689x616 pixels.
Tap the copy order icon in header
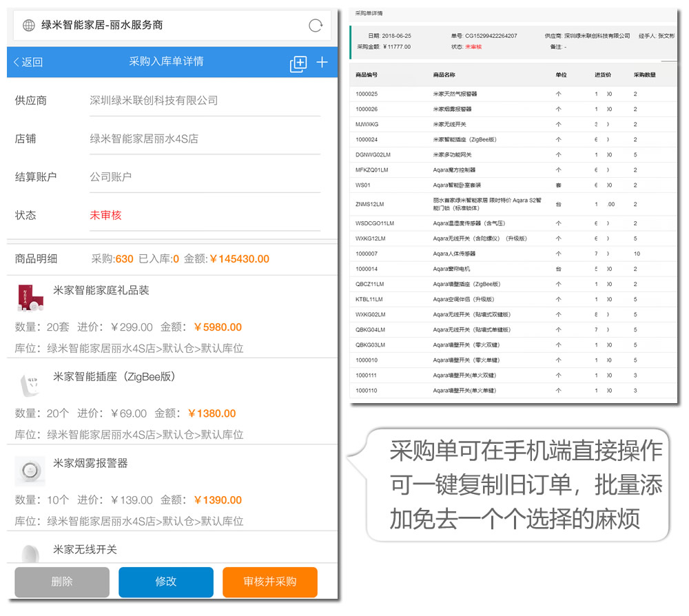pos(298,63)
